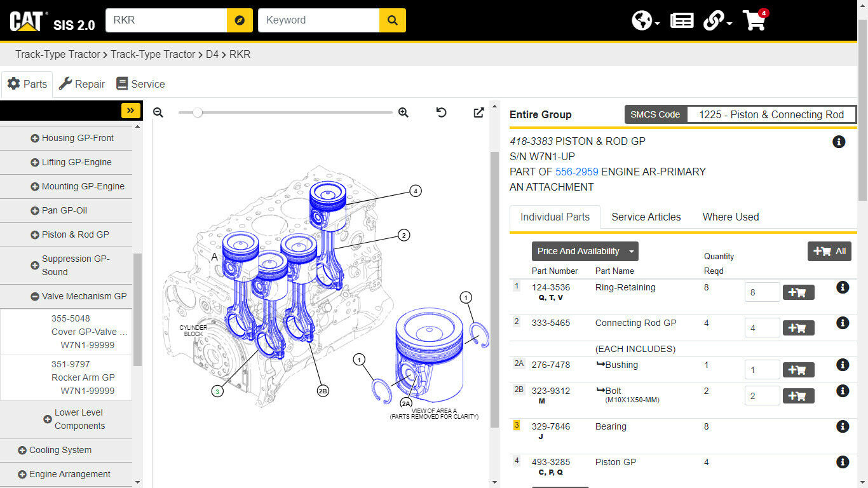Show info for Ring-Retaining part
Viewport: 868px width, 488px height.
tap(843, 288)
